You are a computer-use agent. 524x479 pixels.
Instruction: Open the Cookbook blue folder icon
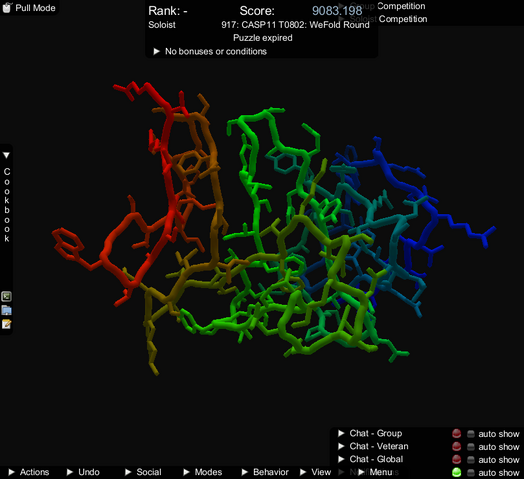click(6, 310)
